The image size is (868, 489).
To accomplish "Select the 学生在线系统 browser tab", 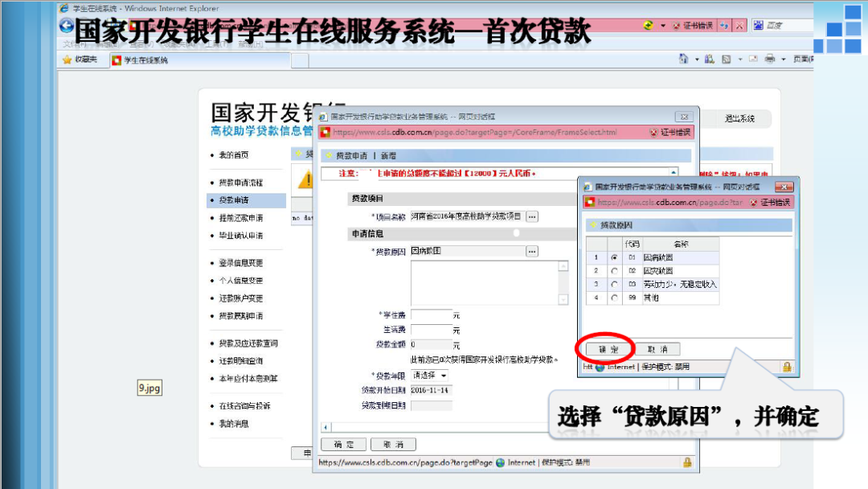I will coord(199,60).
